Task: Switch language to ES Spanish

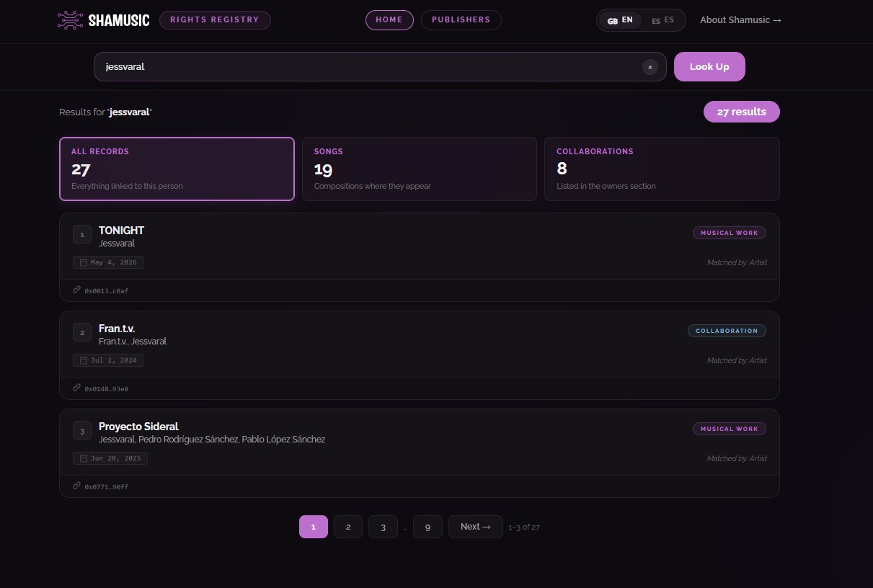Action: 662,20
